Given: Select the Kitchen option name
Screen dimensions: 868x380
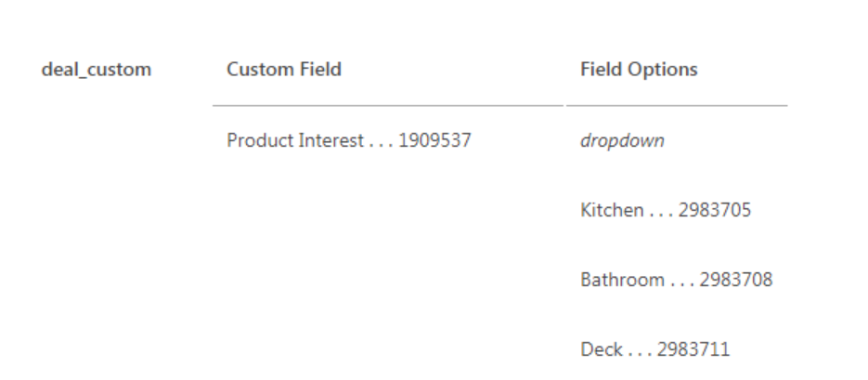Looking at the screenshot, I should 611,211.
